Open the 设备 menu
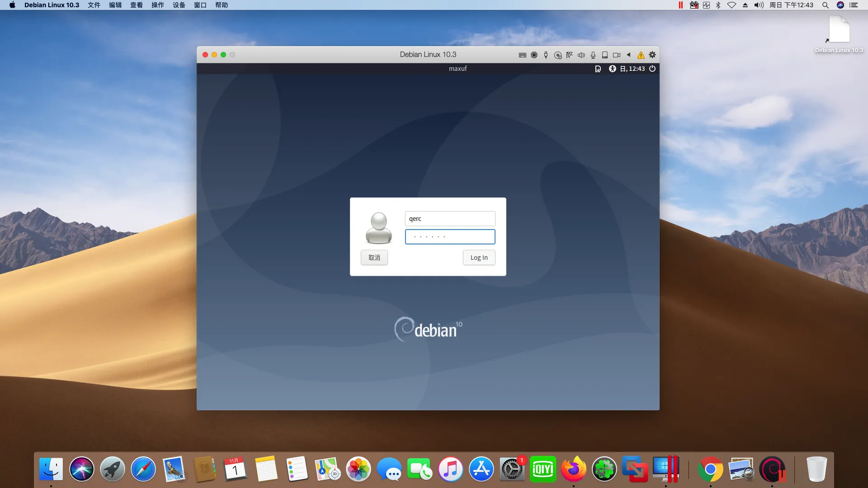 tap(179, 5)
